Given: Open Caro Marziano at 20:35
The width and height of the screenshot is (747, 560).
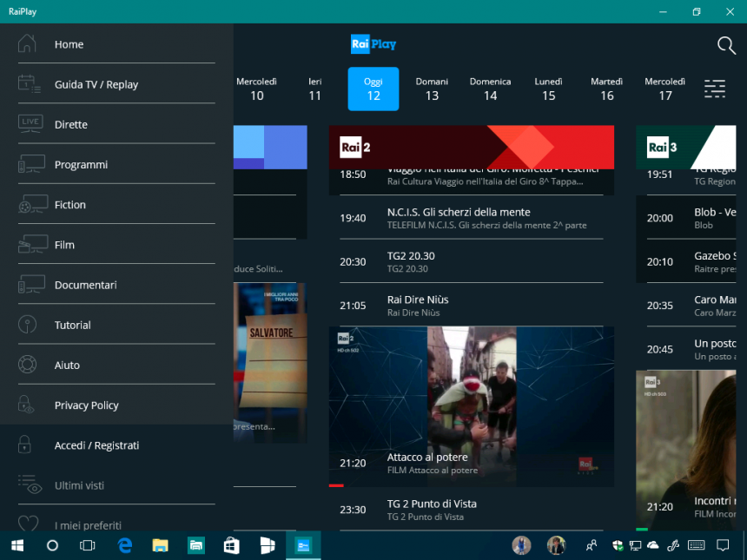Looking at the screenshot, I should (686, 306).
